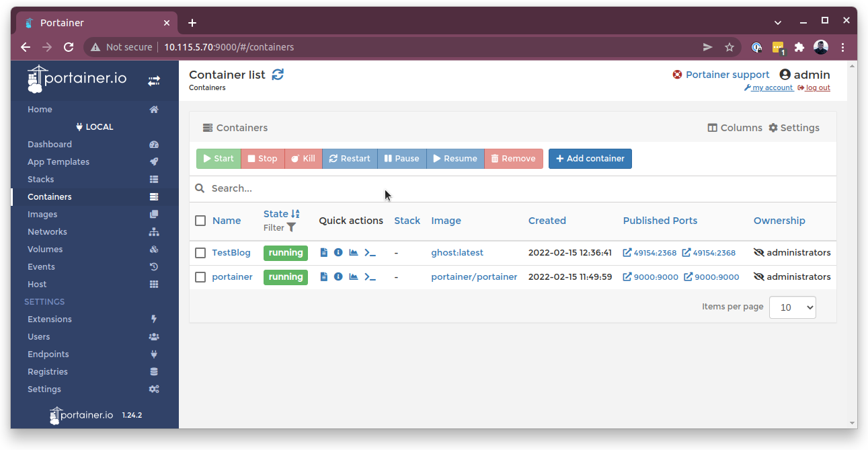
Task: Open logs icon for TestBlog container
Action: coord(324,253)
